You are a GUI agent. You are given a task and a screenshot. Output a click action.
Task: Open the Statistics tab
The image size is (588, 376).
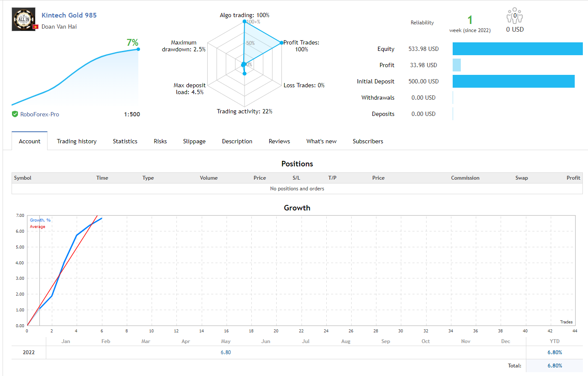(125, 141)
